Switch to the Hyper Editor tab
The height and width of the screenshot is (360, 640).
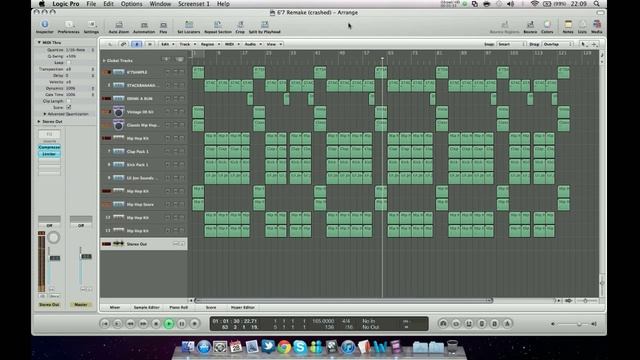(x=242, y=307)
